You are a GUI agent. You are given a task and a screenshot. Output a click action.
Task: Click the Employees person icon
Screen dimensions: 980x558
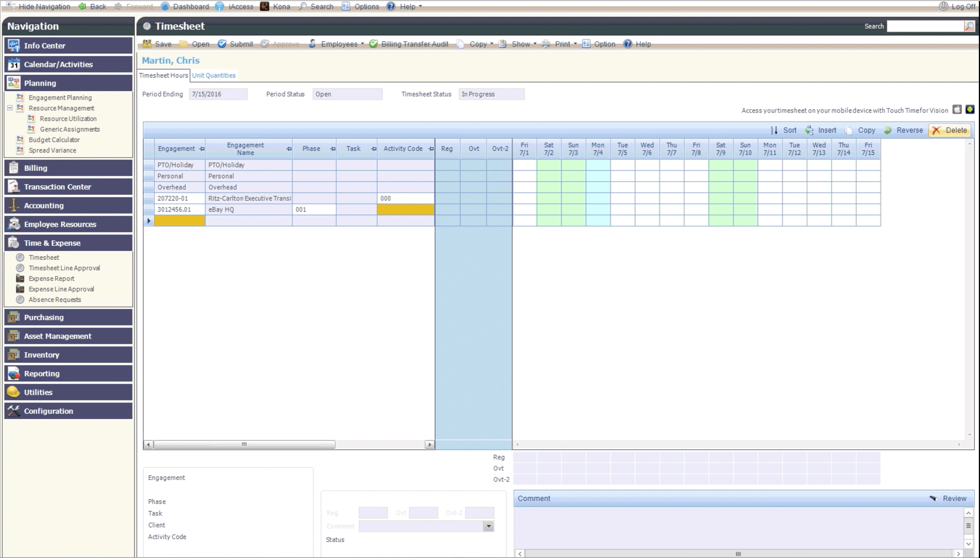point(312,44)
